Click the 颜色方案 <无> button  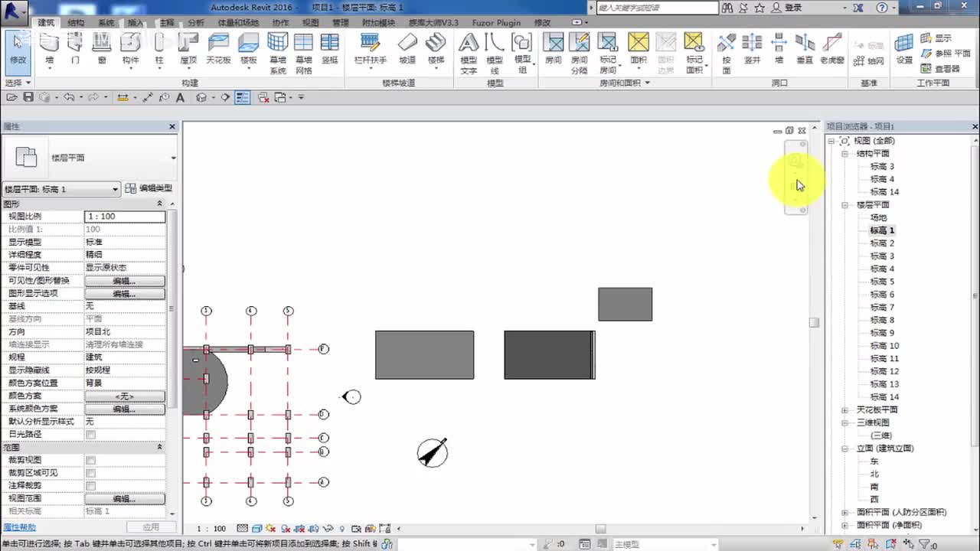[x=125, y=396]
